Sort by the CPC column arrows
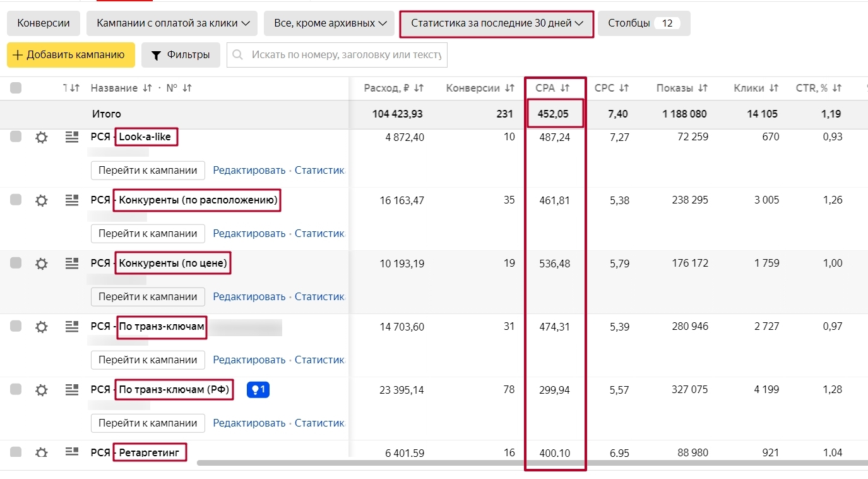 624,88
